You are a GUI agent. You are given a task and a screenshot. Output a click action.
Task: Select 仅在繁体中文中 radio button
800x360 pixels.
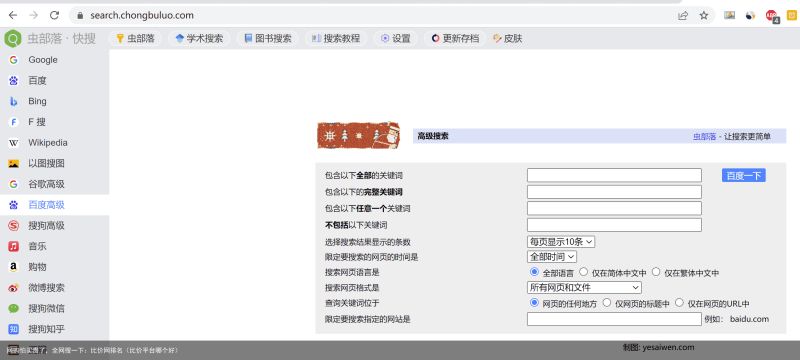[656, 272]
